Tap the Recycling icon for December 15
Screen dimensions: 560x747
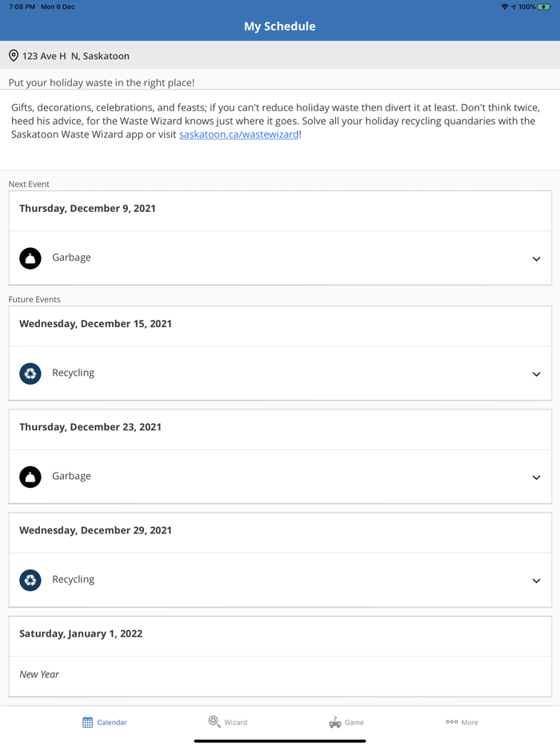30,373
